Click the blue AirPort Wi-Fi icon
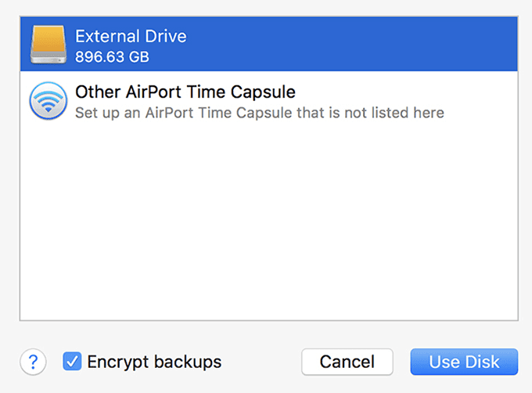 point(47,102)
